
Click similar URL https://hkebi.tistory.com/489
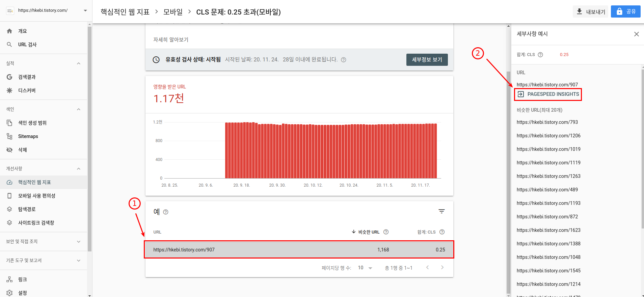[547, 190]
